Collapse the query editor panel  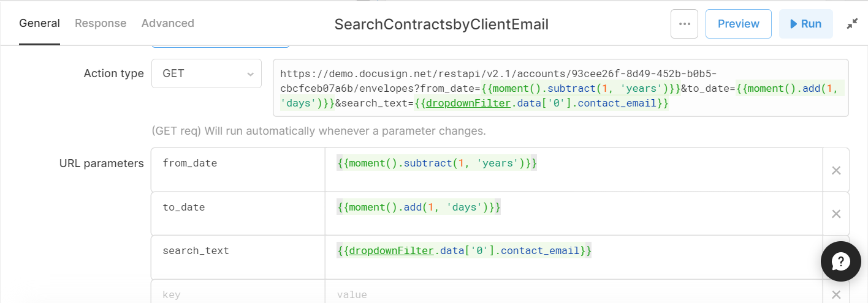pos(852,24)
